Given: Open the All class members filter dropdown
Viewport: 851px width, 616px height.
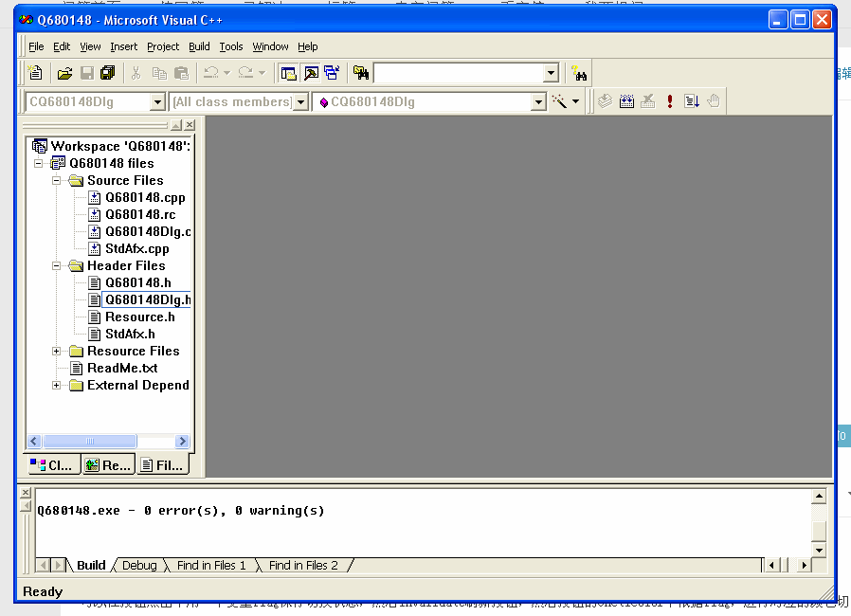Looking at the screenshot, I should pyautogui.click(x=301, y=101).
